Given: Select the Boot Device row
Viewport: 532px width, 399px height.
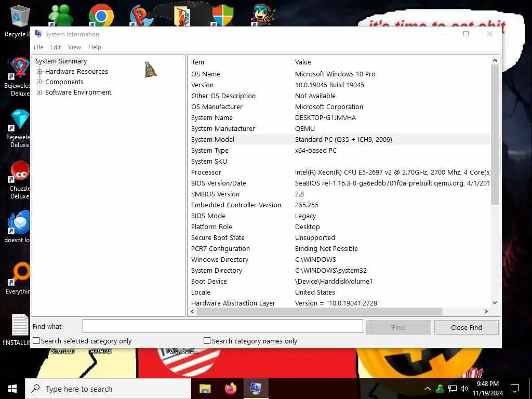Looking at the screenshot, I should [x=339, y=281].
